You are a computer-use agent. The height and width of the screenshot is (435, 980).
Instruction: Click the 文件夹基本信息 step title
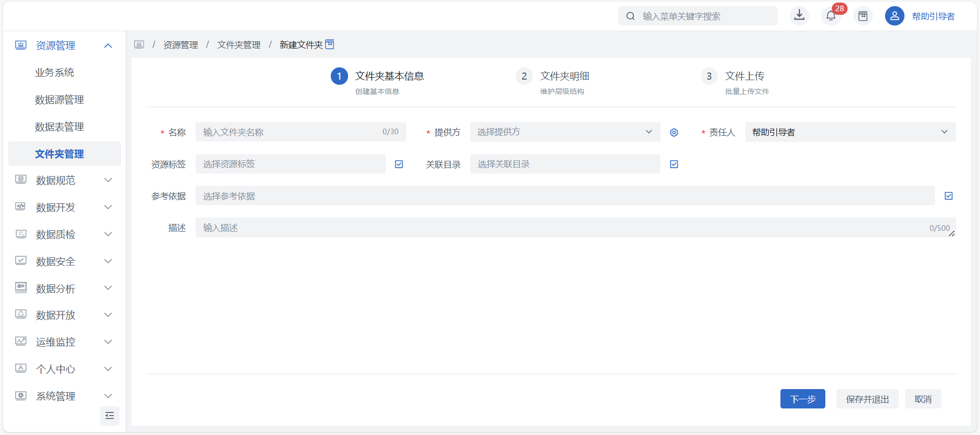tap(389, 76)
